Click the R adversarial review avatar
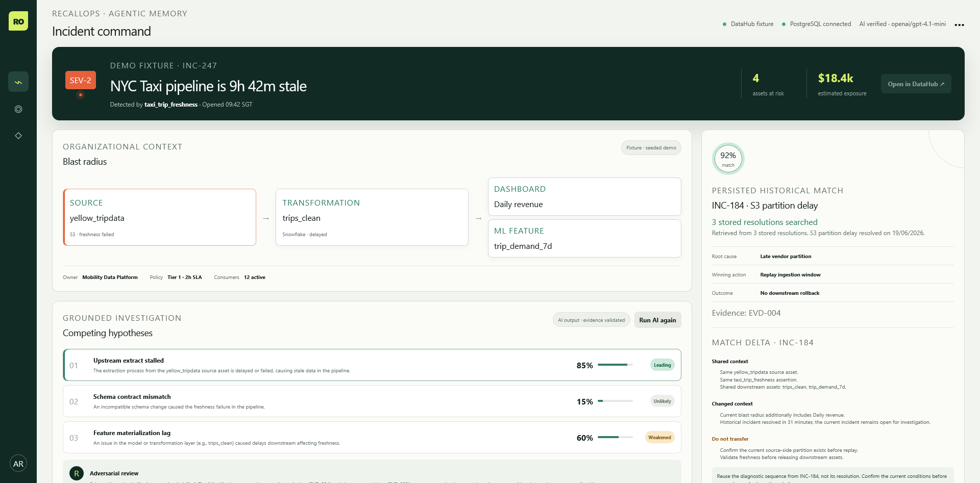 pyautogui.click(x=77, y=473)
